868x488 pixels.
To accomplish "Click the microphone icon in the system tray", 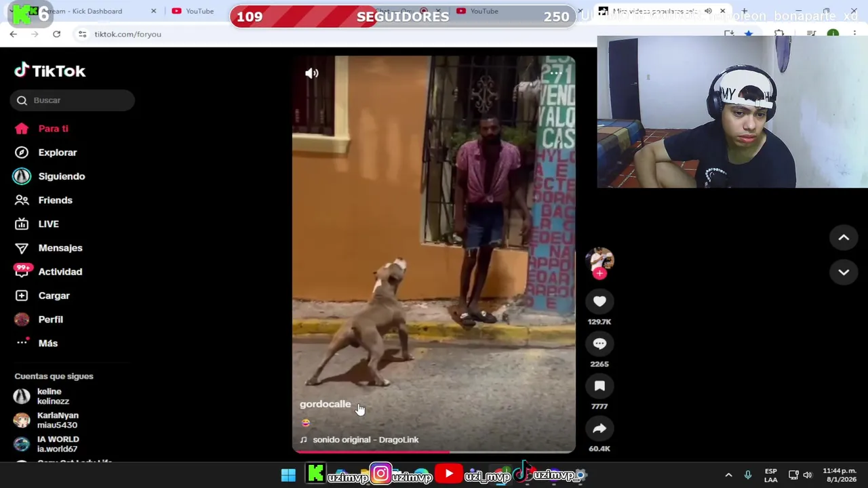I will (748, 475).
